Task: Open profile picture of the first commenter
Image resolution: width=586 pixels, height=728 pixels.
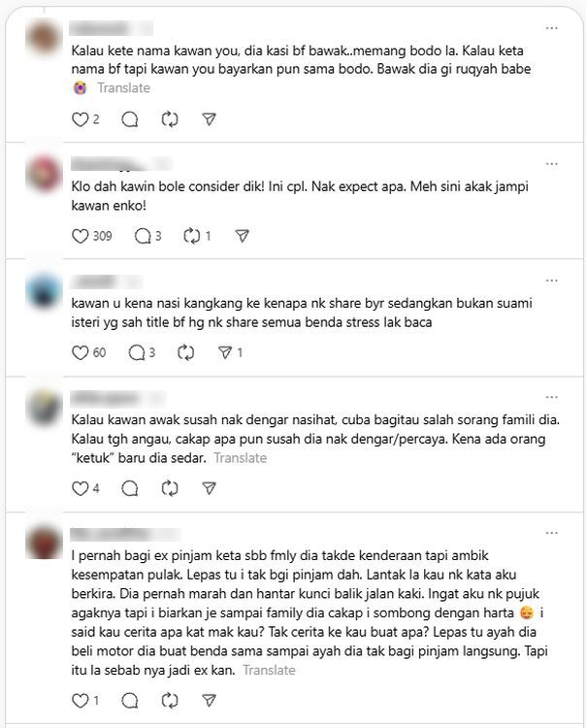Action: coord(44,37)
